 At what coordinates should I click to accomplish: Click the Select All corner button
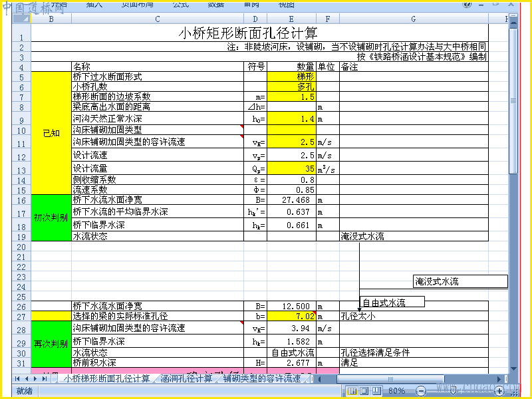point(22,19)
